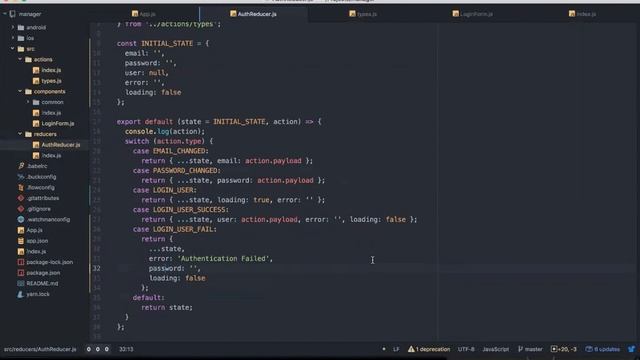Switch to the index.js tab
The height and width of the screenshot is (360, 640).
[x=582, y=14]
